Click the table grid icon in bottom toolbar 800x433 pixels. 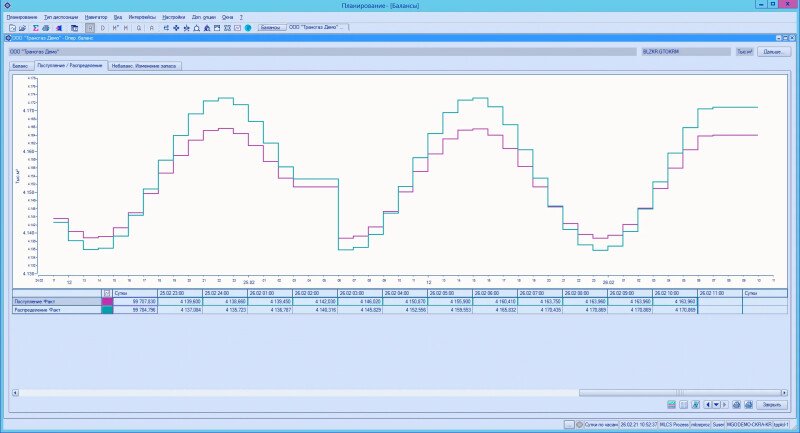(684, 405)
